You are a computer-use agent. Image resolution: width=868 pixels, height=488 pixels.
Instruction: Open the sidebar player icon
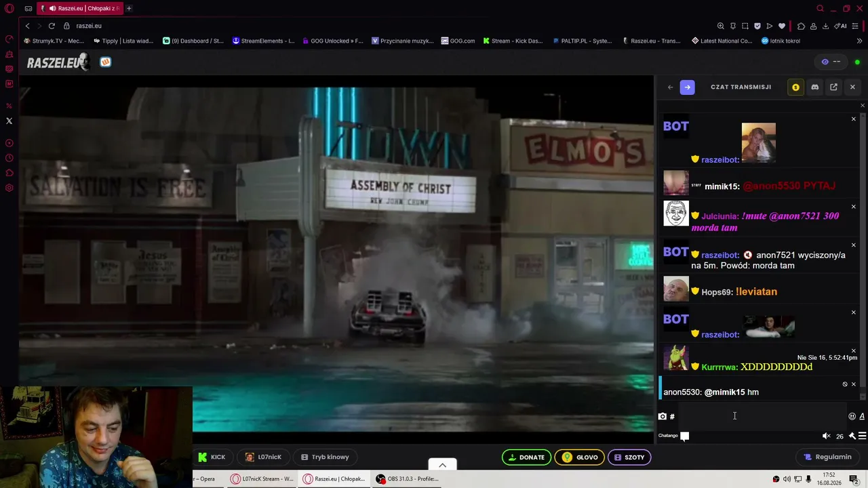9,143
